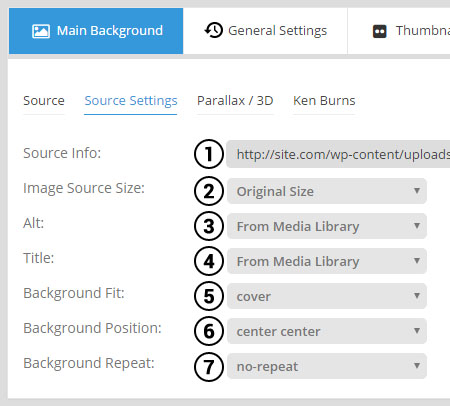The image size is (450, 406).
Task: Click circled number 6 marker
Action: 209,331
